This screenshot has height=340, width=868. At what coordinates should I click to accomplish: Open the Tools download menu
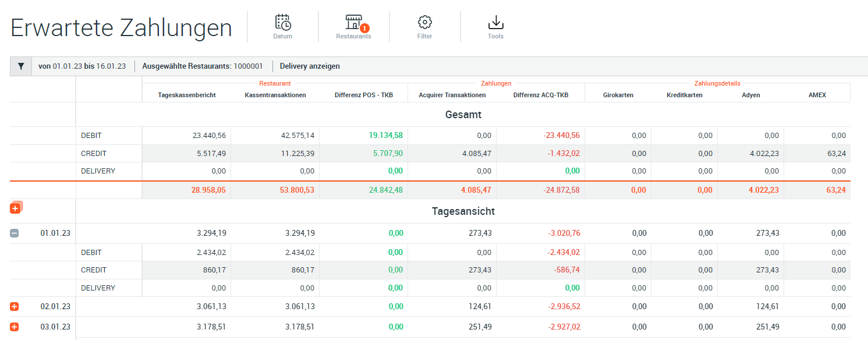click(x=495, y=27)
